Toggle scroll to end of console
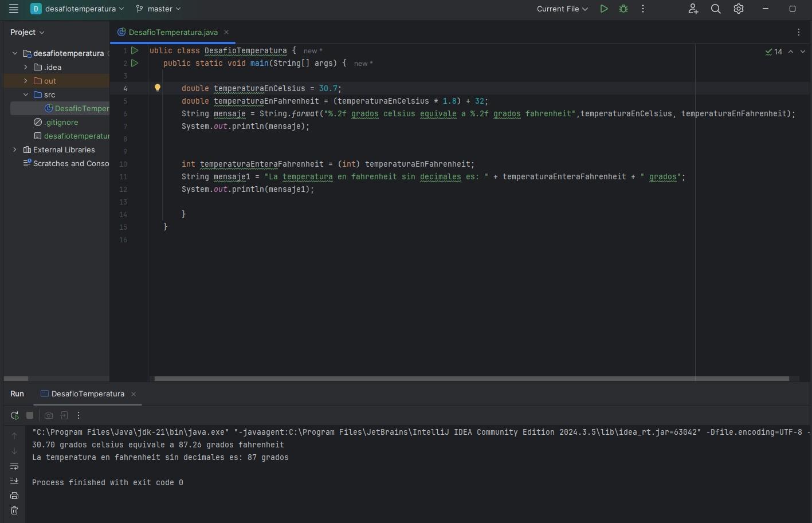This screenshot has width=812, height=523. point(14,481)
